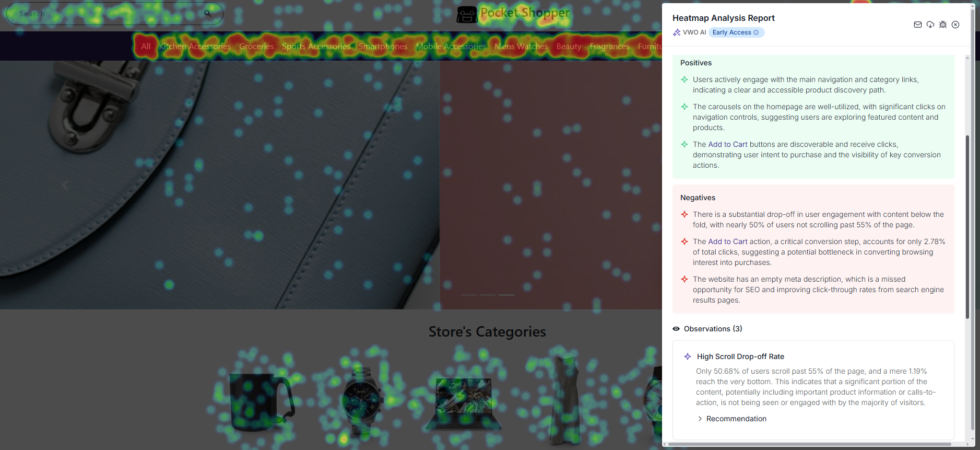The image size is (980, 450).
Task: Report a bug using the bug icon
Action: coord(943,25)
